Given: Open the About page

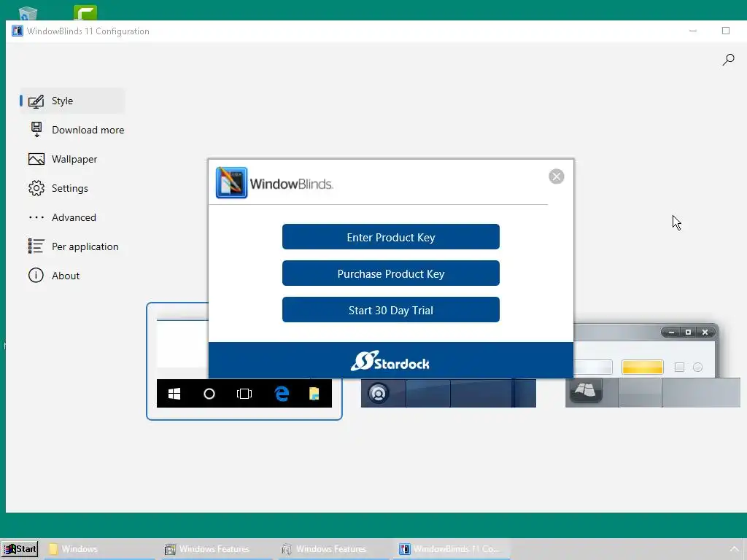Looking at the screenshot, I should coord(72,276).
